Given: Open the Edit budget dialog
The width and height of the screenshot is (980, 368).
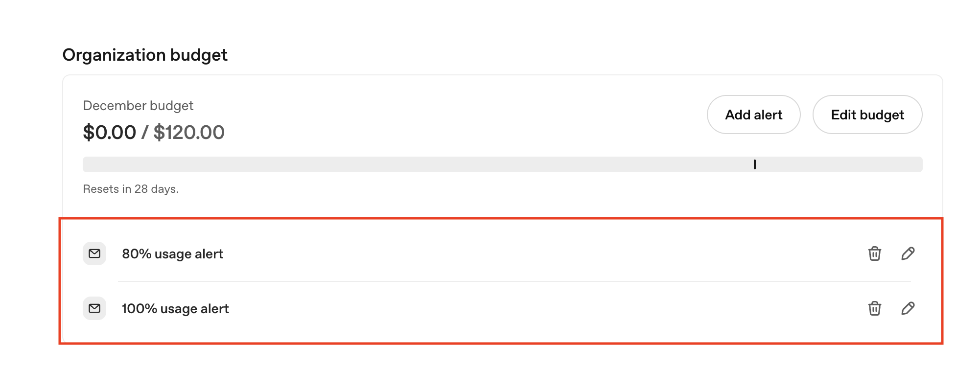Looking at the screenshot, I should [867, 115].
